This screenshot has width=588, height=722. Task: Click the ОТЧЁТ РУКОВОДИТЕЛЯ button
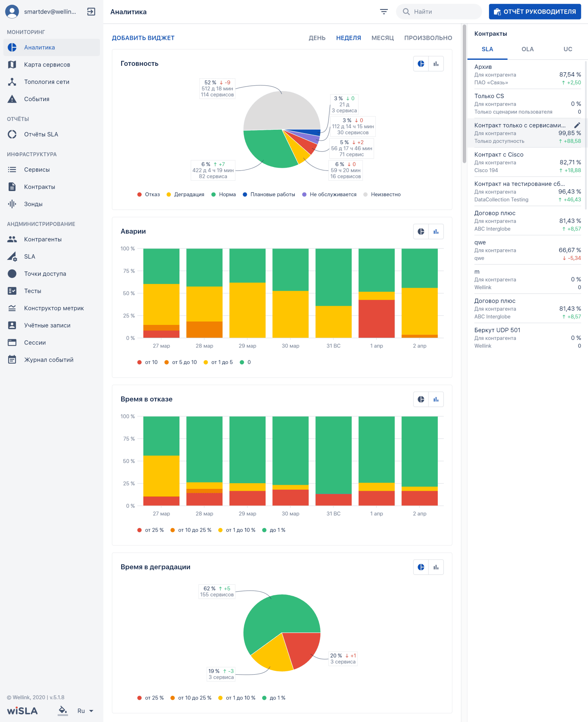coord(535,12)
